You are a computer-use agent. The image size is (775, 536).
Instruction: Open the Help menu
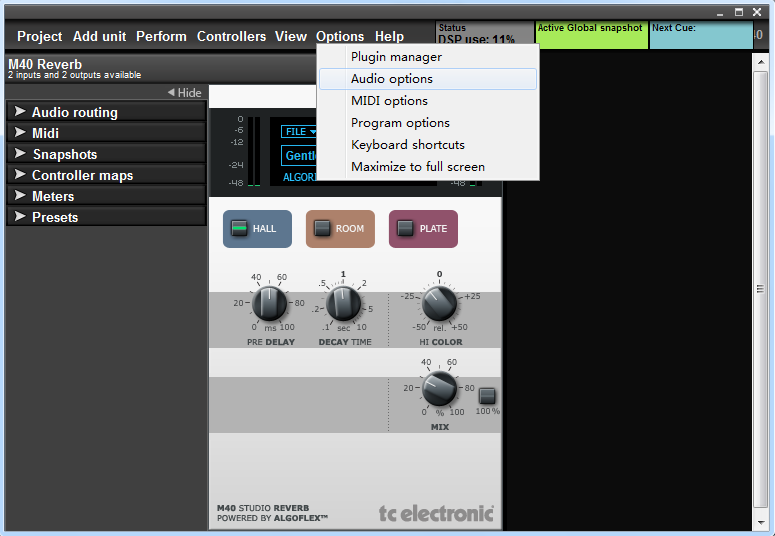tap(389, 36)
